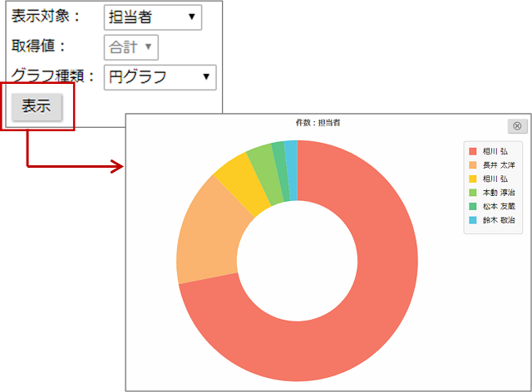The height and width of the screenshot is (392, 532).
Task: Select 相川 弘 label beside yellow swatch
Action: [495, 179]
